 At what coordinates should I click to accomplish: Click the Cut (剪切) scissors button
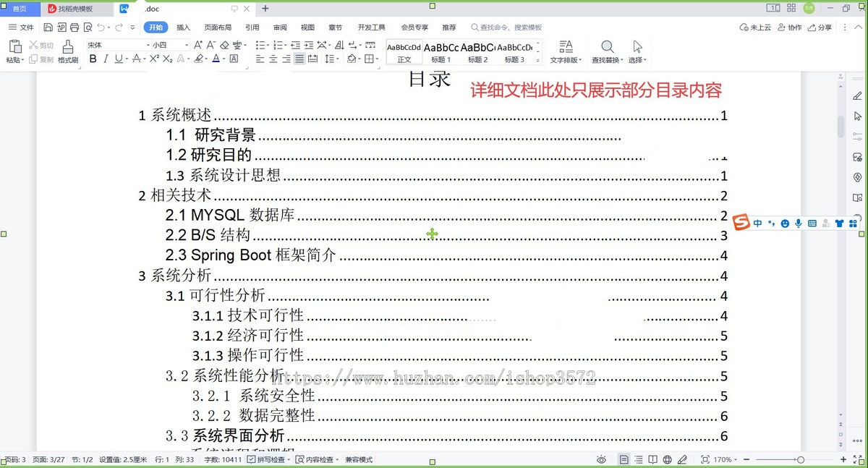(x=42, y=46)
